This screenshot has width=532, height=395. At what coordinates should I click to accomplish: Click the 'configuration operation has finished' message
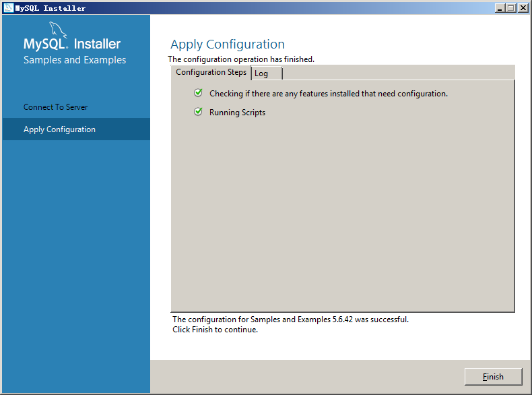point(241,59)
